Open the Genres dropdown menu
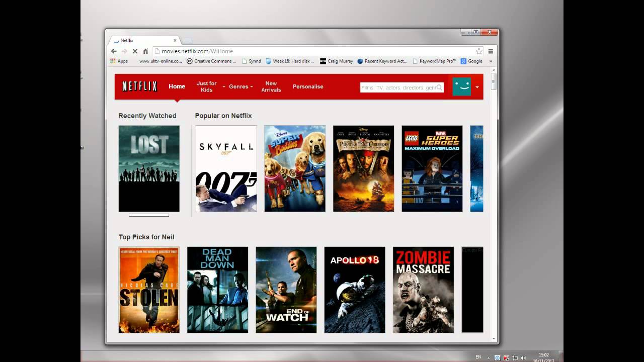 tap(240, 86)
